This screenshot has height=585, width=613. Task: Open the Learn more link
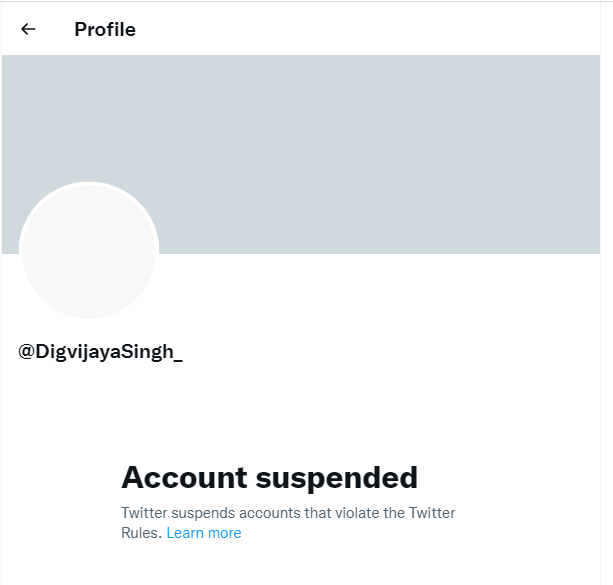204,533
